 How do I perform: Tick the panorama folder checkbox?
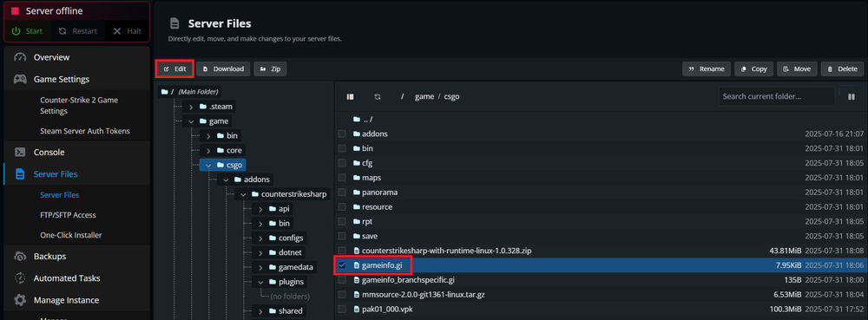(342, 193)
